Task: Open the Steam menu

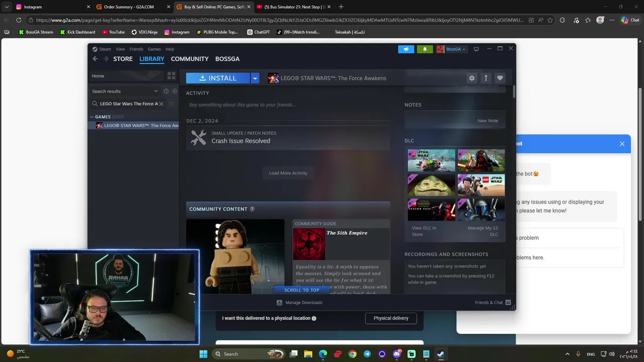Action: click(105, 49)
